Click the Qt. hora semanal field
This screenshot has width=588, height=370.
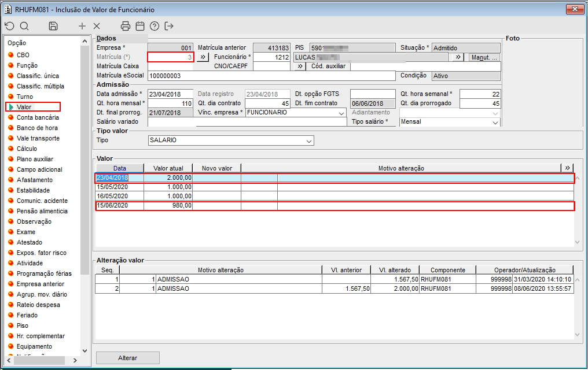tap(480, 94)
